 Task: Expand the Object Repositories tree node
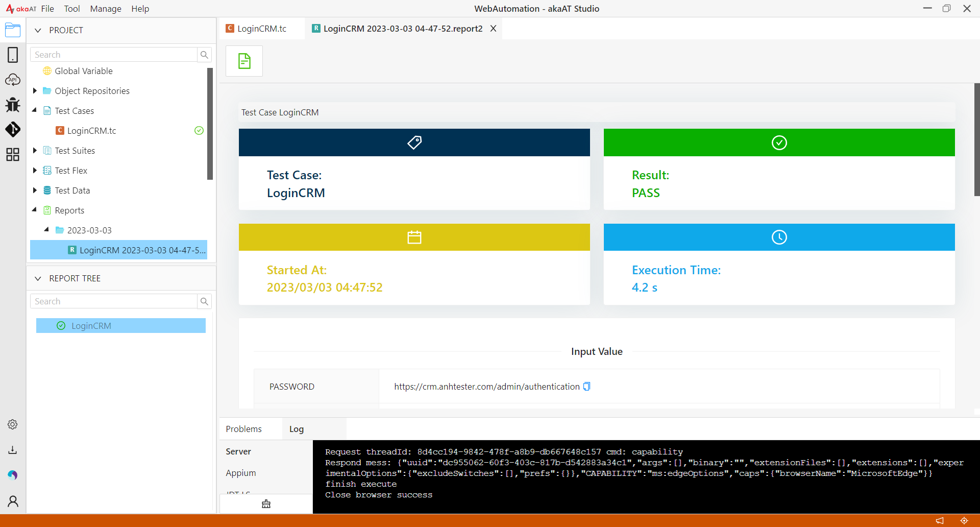(x=35, y=91)
